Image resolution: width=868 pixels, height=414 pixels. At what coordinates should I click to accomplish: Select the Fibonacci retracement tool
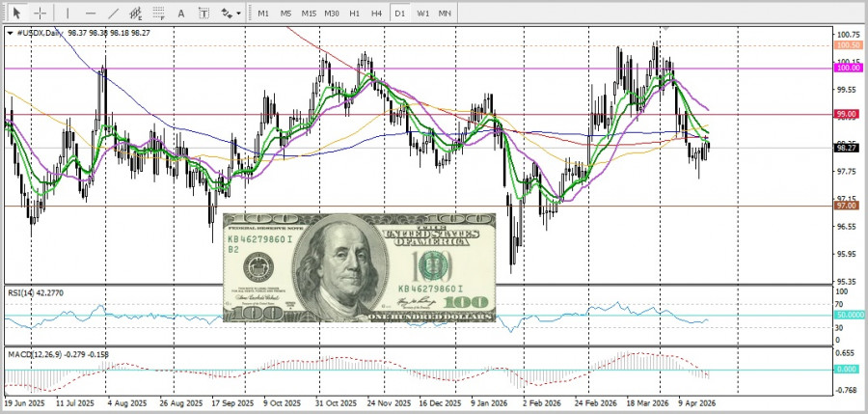159,13
